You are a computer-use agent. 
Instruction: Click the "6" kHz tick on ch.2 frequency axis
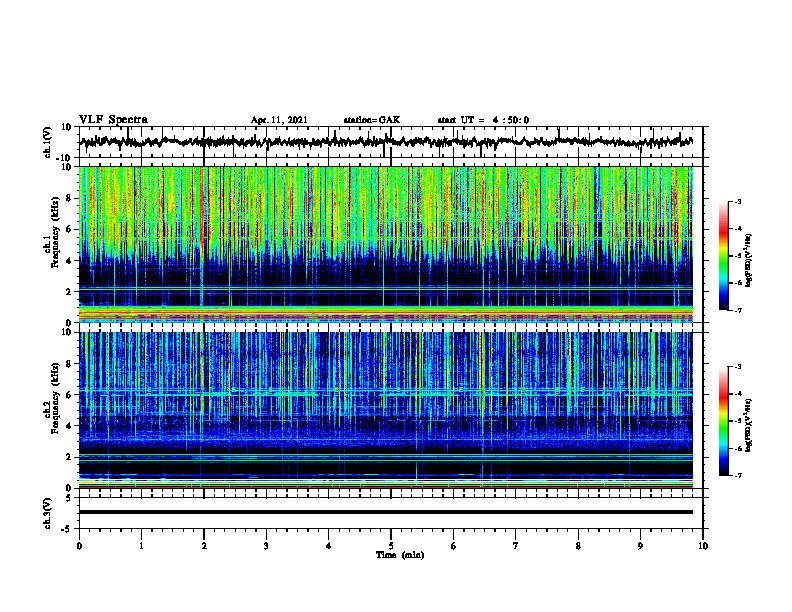click(69, 394)
